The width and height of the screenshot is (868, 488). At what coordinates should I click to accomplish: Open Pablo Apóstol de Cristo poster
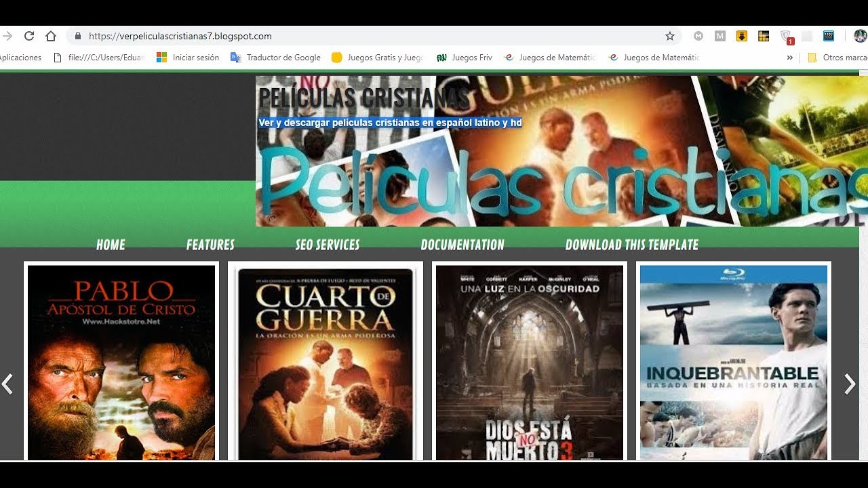[x=121, y=363]
